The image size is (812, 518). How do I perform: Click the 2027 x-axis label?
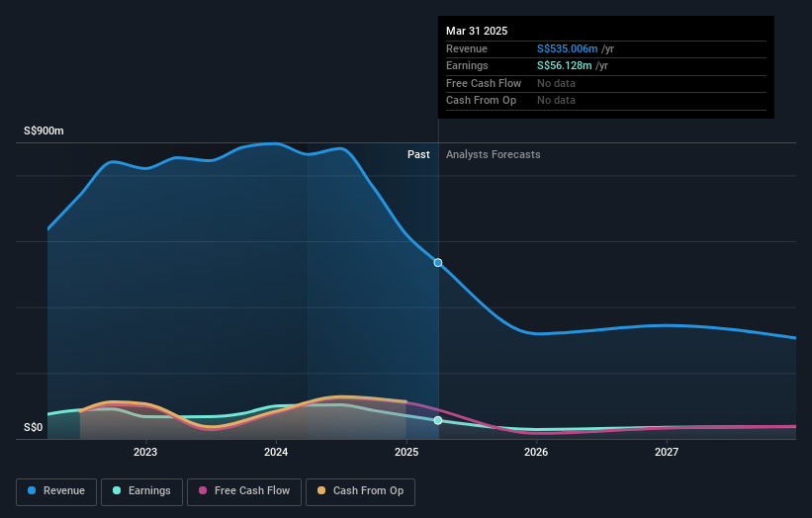(x=667, y=452)
